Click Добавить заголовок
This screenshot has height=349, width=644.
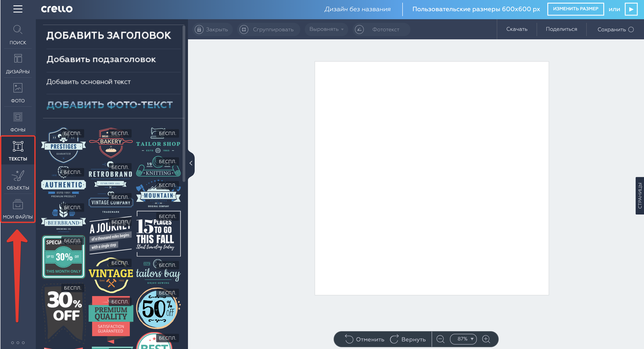[x=109, y=35]
